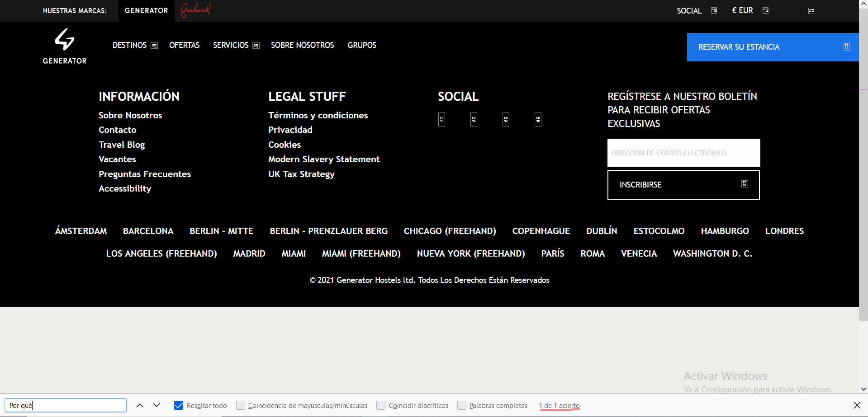Image resolution: width=868 pixels, height=417 pixels.
Task: Focus the email address input field
Action: click(683, 153)
